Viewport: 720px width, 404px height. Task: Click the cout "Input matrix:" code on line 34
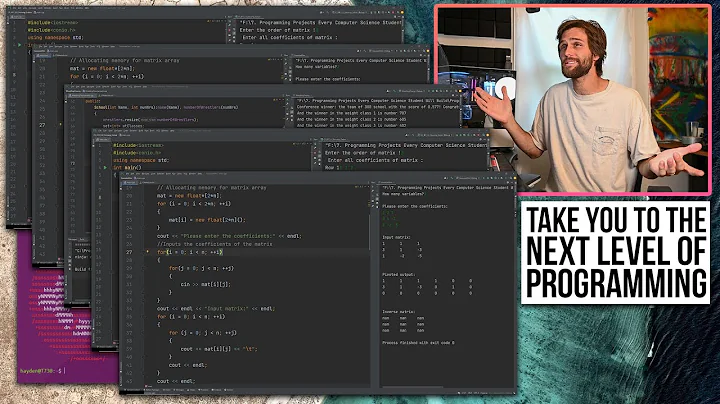click(x=216, y=309)
